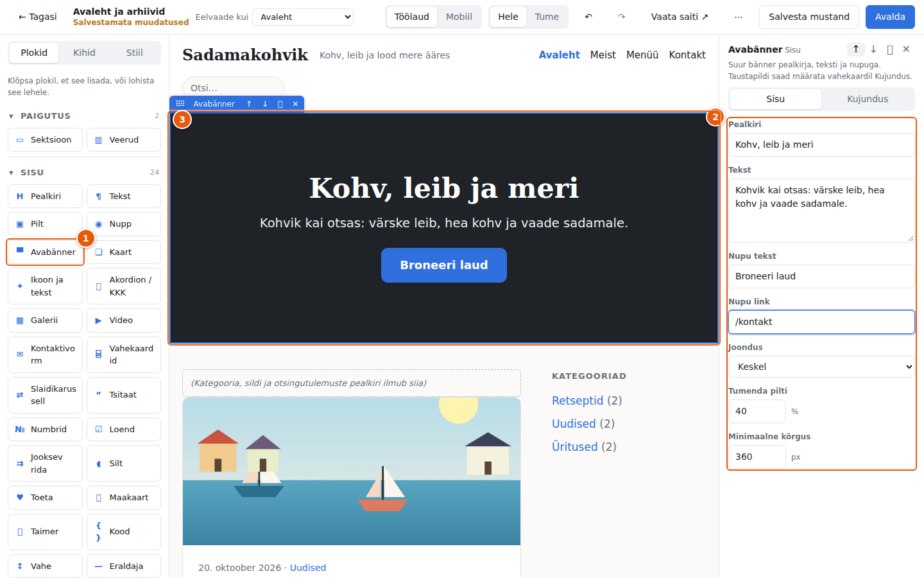This screenshot has height=578, width=924.
Task: Add a Tsitaat block
Action: [124, 395]
